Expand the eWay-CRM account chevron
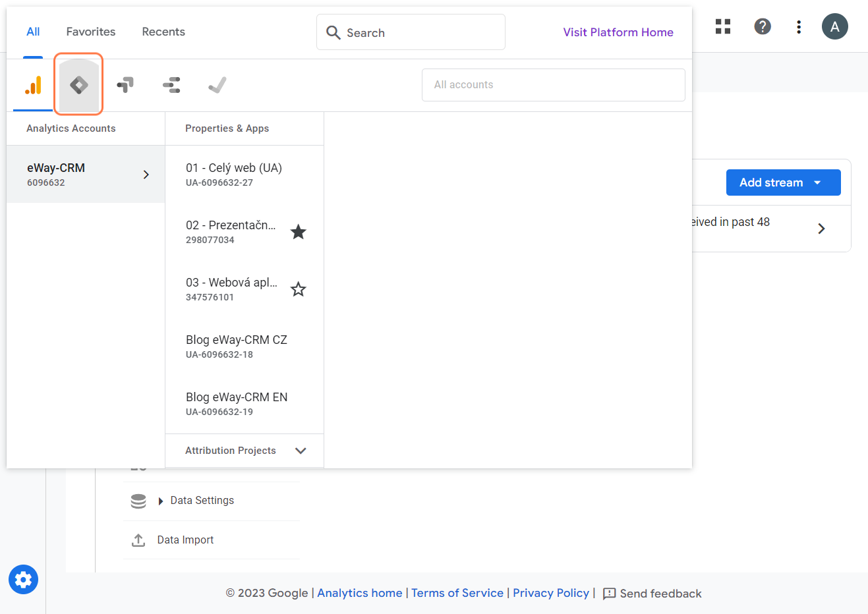868x614 pixels. point(146,175)
